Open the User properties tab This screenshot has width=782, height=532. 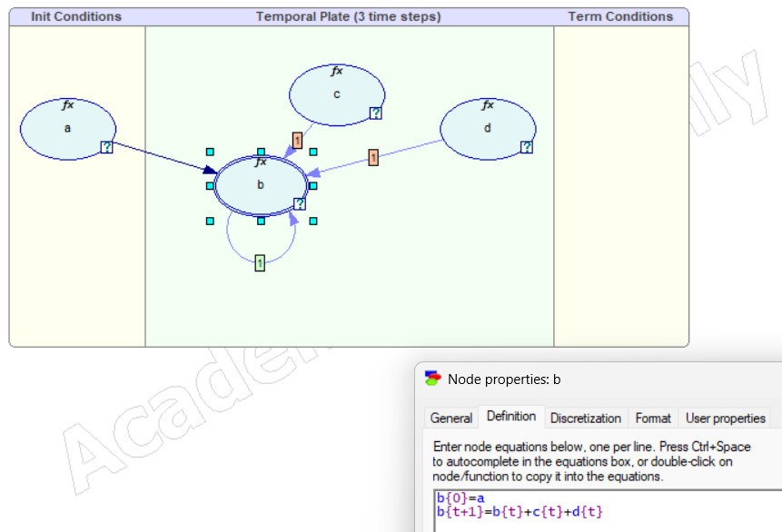725,418
